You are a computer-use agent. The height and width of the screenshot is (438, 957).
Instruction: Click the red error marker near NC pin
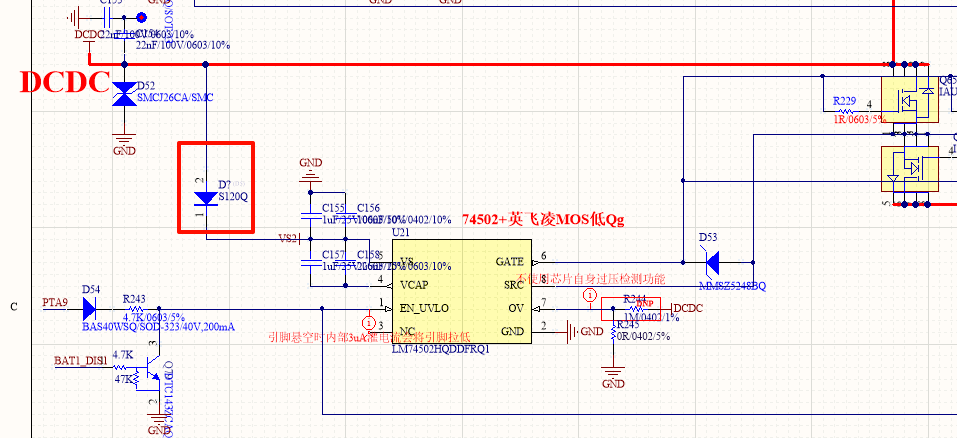[369, 322]
